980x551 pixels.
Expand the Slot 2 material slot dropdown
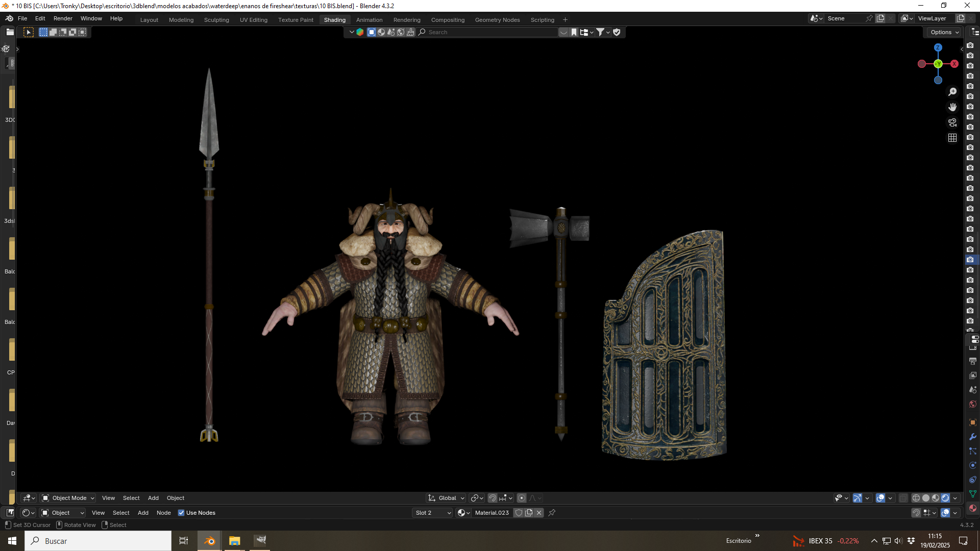pos(433,513)
